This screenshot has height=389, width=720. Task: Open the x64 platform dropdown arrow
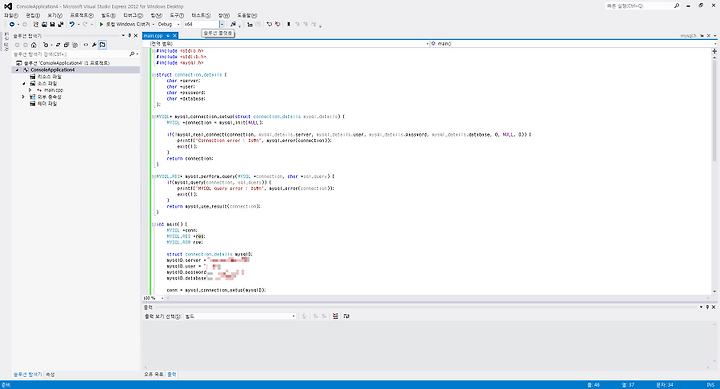(x=222, y=24)
